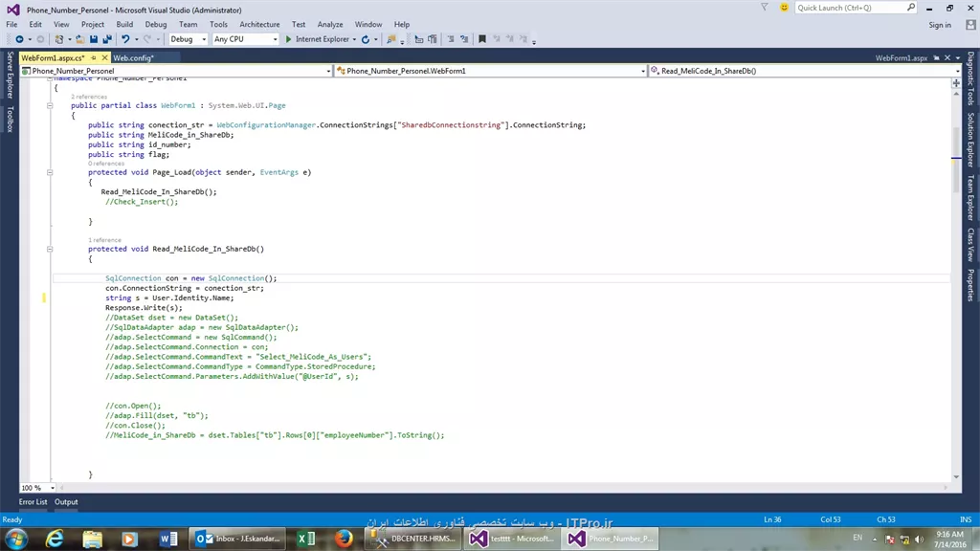980x551 pixels.
Task: Click the Find in Files icon
Action: 391,39
